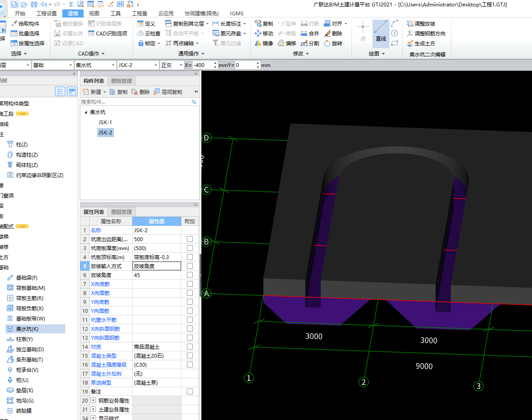Click the 调整放坡 adjust slope tool

click(421, 23)
